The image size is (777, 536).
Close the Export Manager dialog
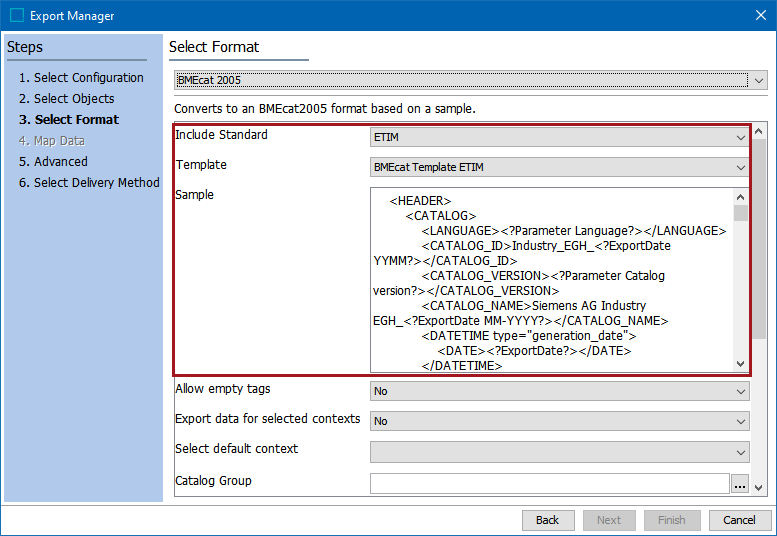coord(759,15)
